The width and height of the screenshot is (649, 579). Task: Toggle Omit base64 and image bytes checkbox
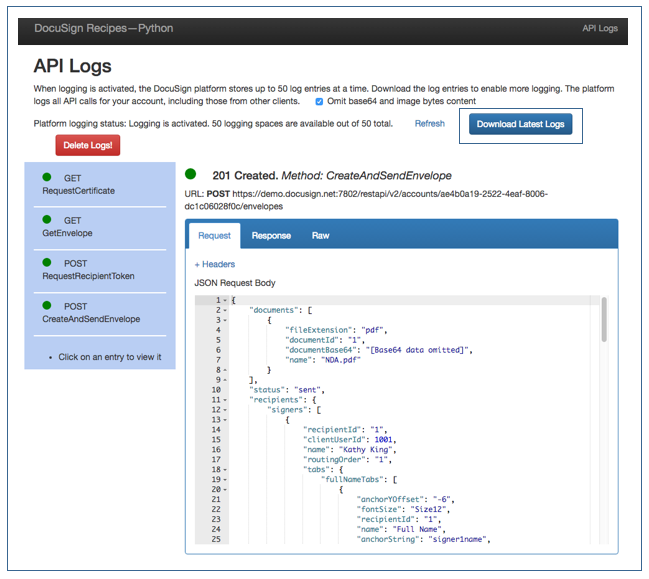coord(319,102)
